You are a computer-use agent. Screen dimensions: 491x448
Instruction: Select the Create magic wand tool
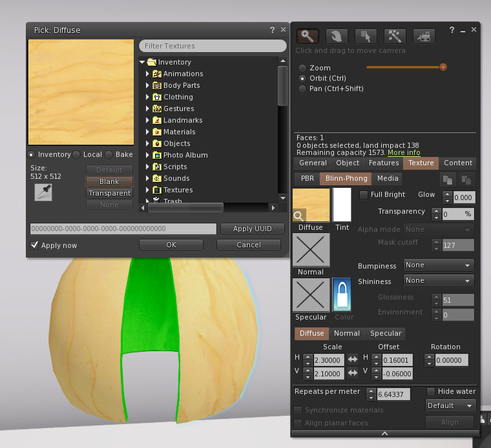(394, 36)
